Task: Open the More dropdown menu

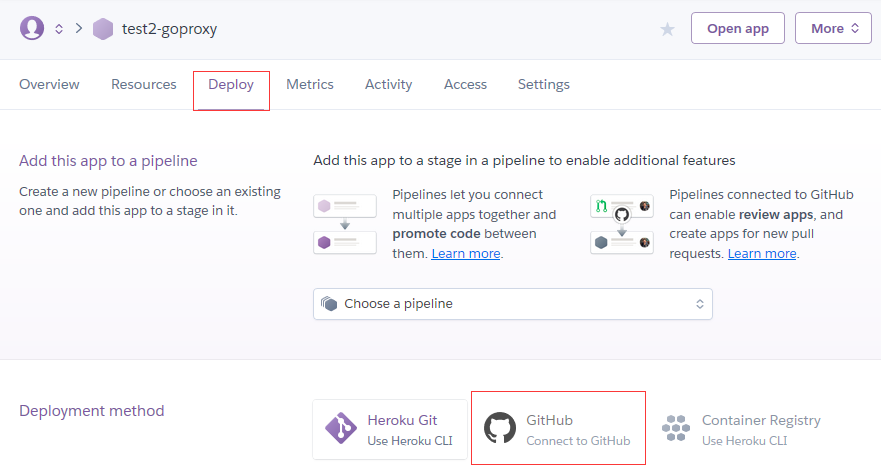Action: 833,28
